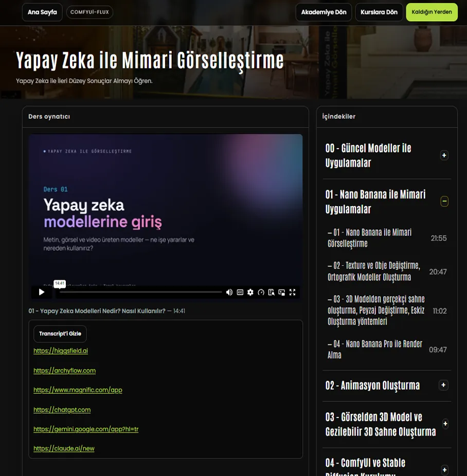Expand section 04 - ComfyUI ve Stable Diffusion
Viewport: 467px width, 476px height.
444,470
